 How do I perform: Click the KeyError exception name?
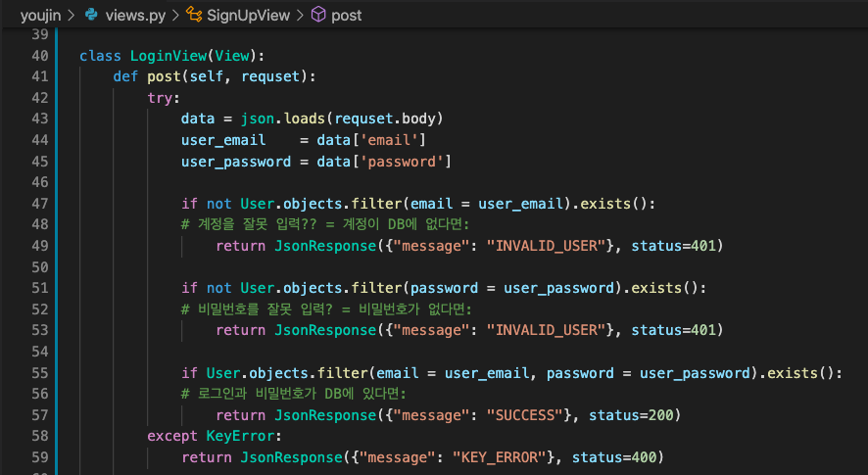tap(240, 436)
